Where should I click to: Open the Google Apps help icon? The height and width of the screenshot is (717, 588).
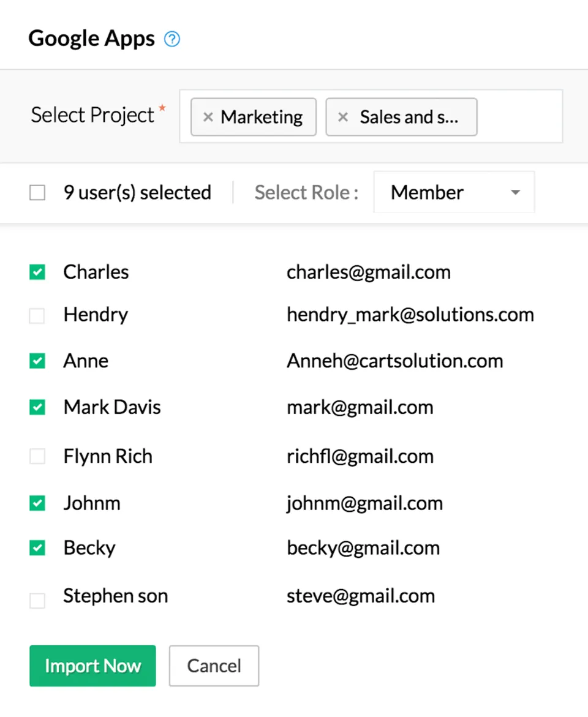click(x=172, y=39)
